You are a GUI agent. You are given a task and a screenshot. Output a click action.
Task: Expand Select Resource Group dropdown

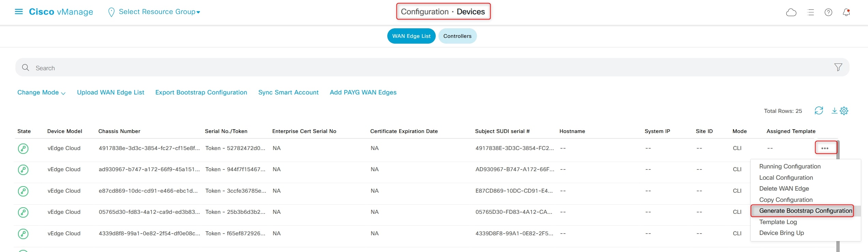pos(159,12)
